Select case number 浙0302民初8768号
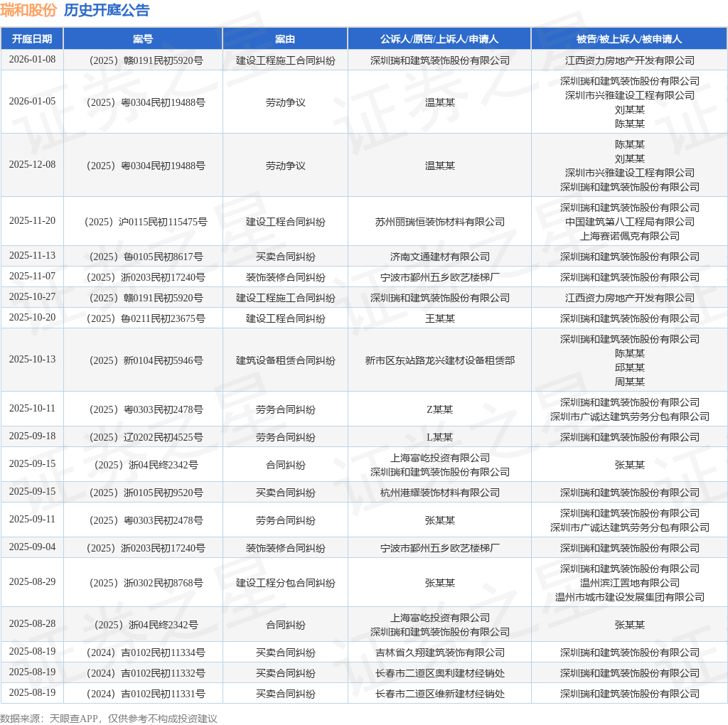 tap(146, 583)
